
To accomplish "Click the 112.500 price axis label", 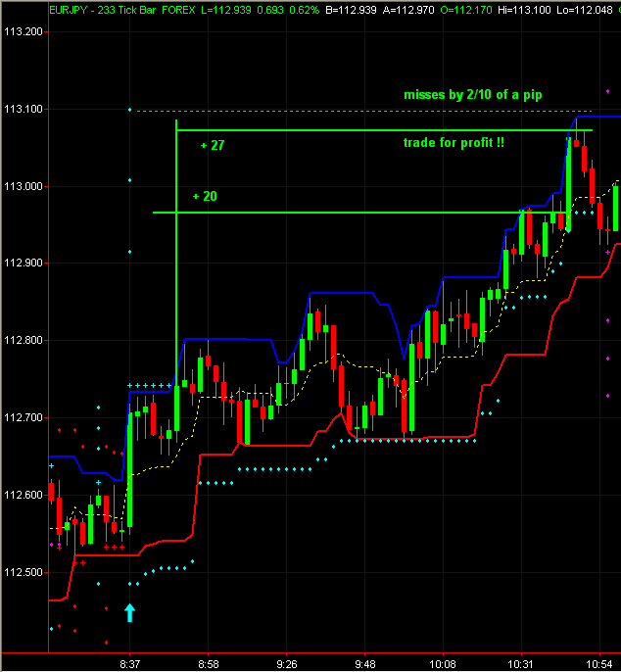I will pos(24,572).
